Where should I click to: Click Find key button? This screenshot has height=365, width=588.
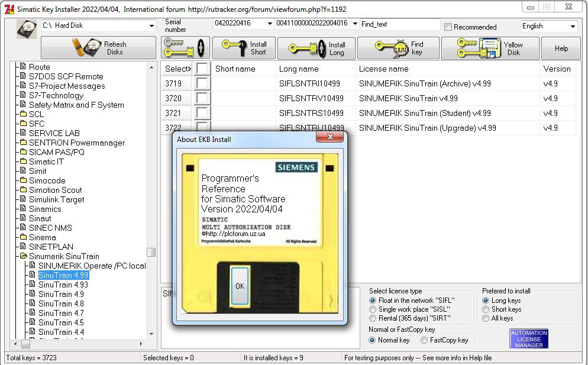(398, 48)
